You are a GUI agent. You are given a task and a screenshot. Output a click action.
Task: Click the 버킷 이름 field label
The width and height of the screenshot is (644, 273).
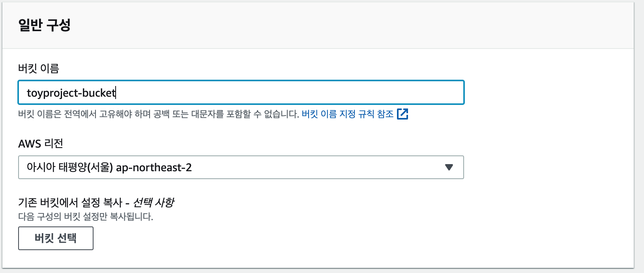(39, 69)
